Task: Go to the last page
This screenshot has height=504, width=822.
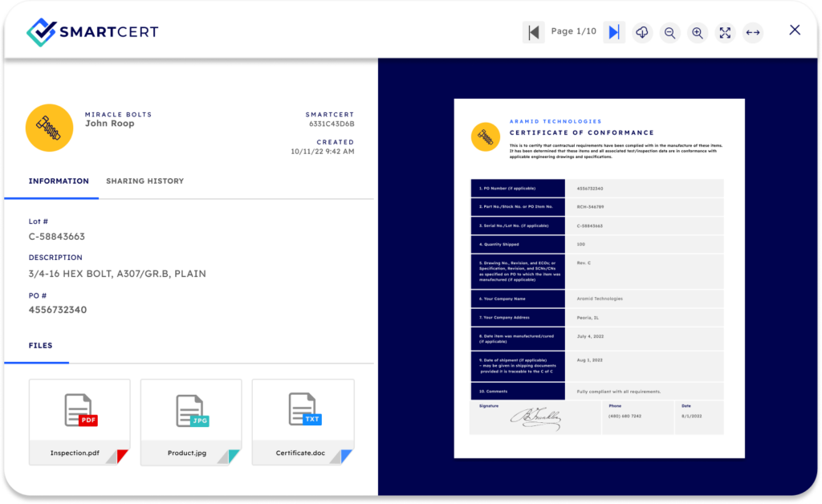Action: click(x=614, y=32)
